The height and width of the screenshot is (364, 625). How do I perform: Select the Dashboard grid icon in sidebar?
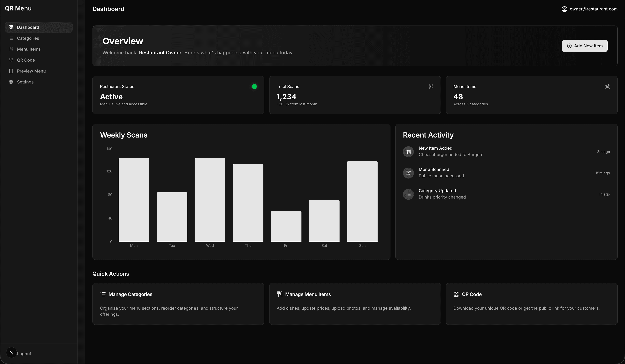pyautogui.click(x=11, y=27)
